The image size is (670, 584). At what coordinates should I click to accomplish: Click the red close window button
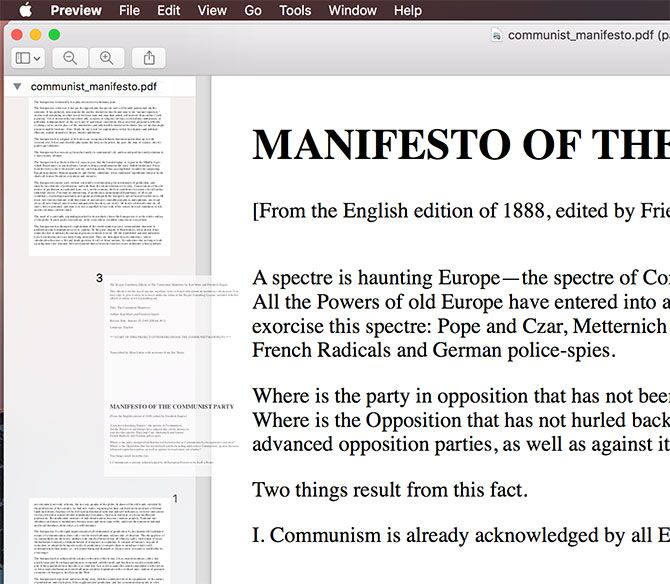pyautogui.click(x=17, y=35)
